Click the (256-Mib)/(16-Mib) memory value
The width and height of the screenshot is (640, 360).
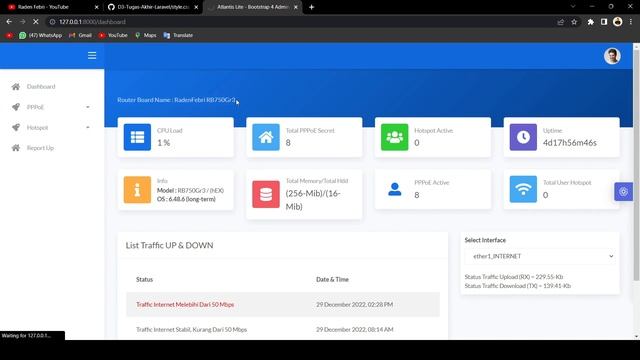coord(313,200)
